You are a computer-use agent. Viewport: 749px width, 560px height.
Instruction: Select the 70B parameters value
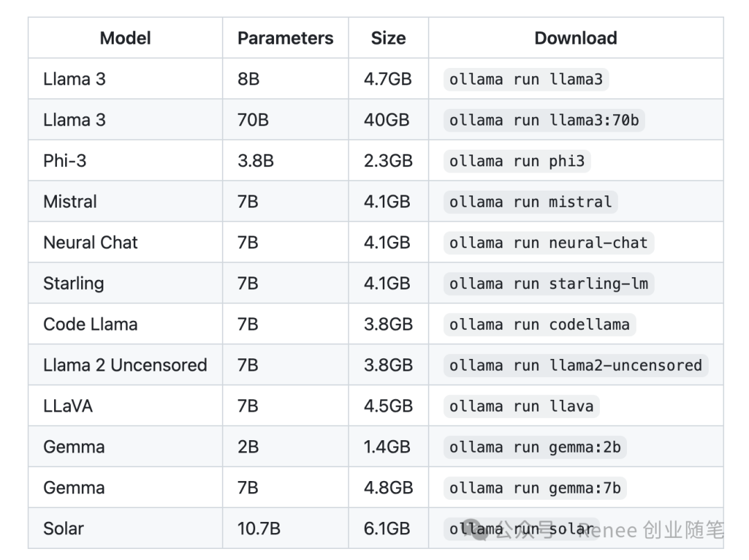click(253, 120)
